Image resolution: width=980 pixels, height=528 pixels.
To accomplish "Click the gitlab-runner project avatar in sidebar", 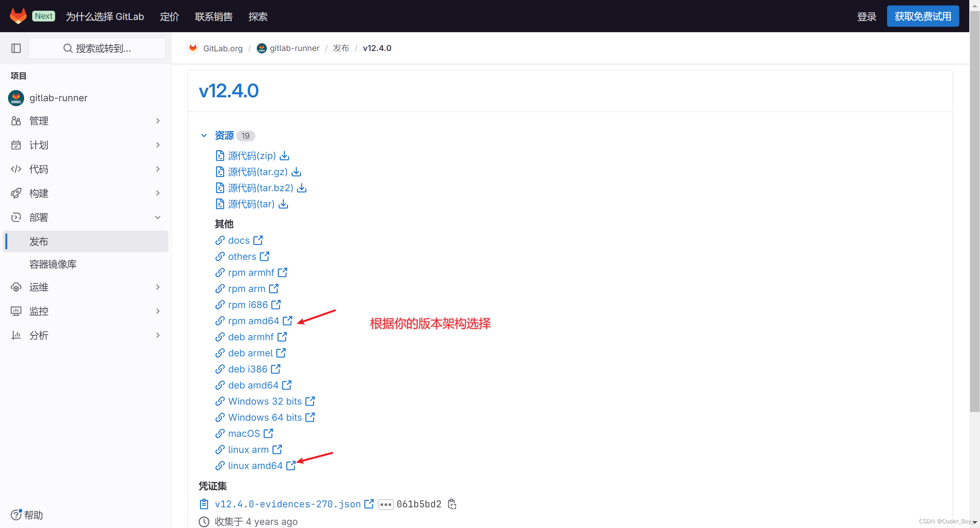I will [x=16, y=98].
